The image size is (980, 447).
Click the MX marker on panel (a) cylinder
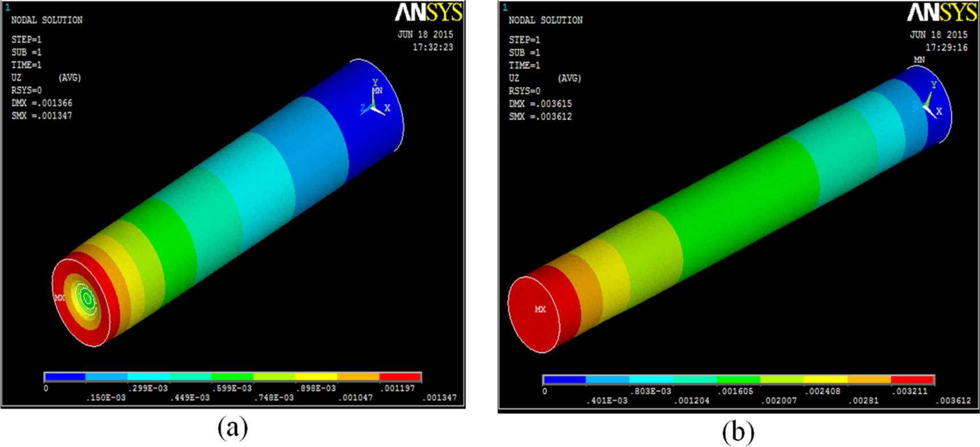pyautogui.click(x=59, y=298)
